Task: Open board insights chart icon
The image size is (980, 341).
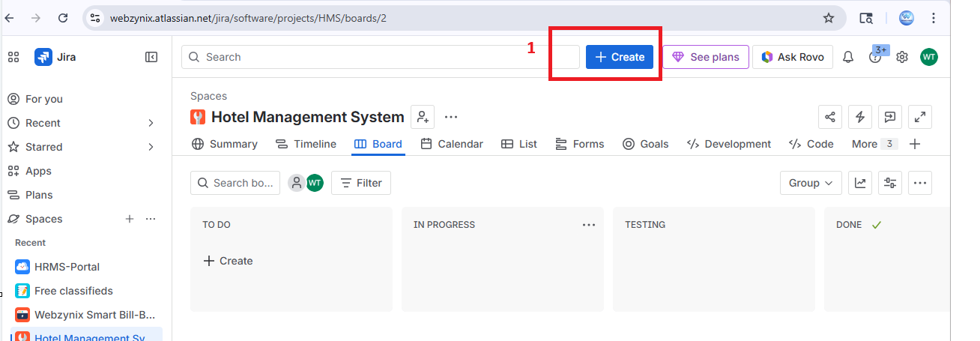Action: pyautogui.click(x=860, y=183)
